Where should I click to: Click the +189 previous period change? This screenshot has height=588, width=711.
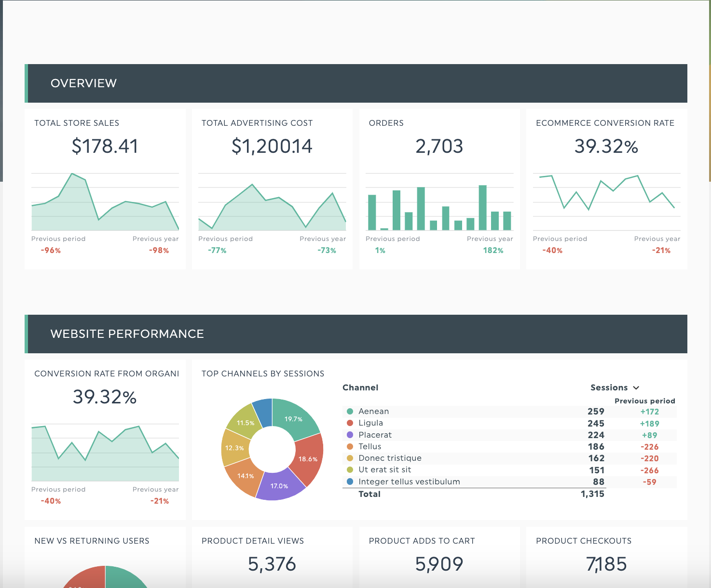[x=650, y=424]
